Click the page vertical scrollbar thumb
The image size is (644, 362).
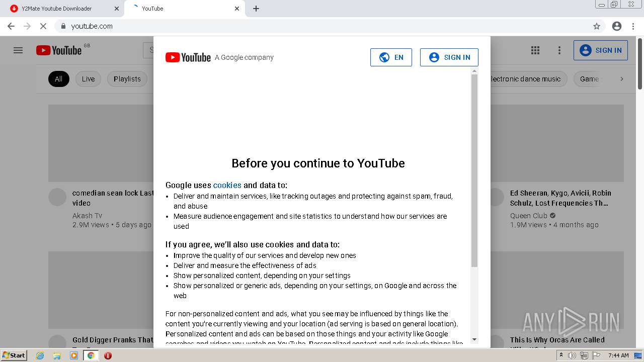[x=640, y=64]
